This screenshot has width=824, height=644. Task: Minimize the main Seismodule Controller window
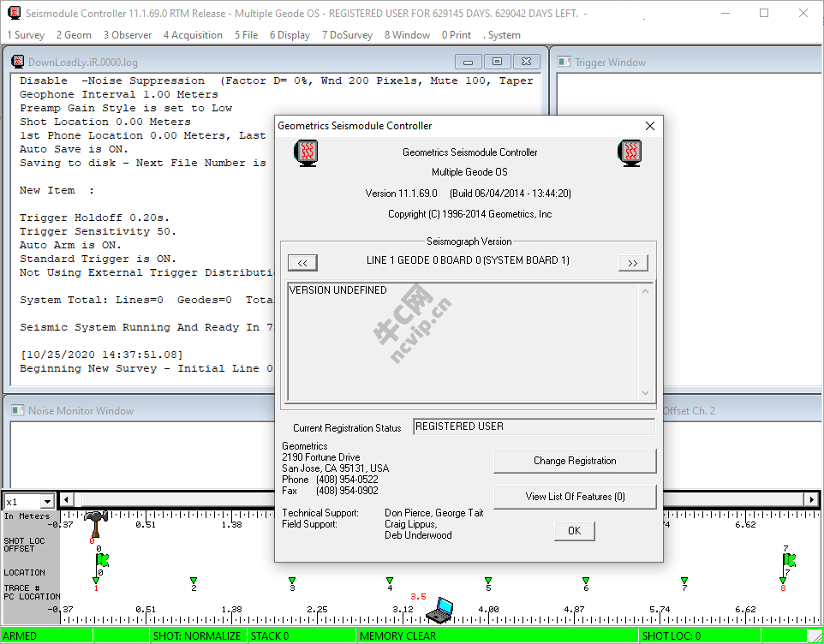(725, 13)
